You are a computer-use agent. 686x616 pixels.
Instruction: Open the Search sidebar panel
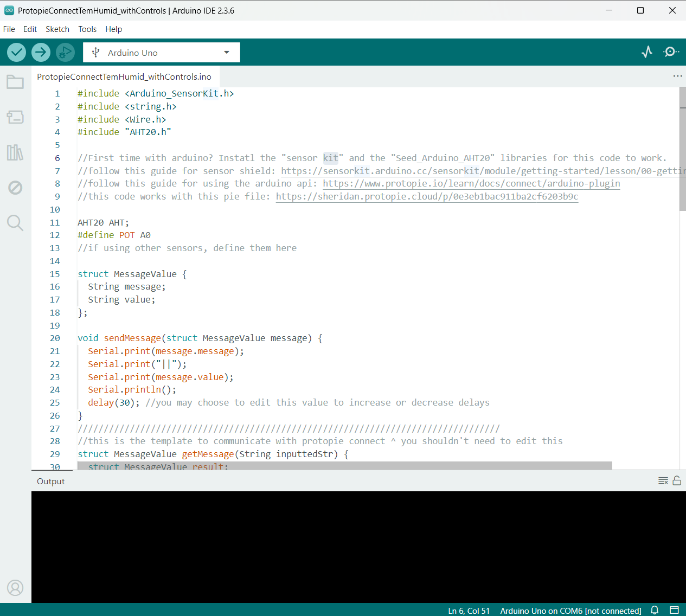click(15, 223)
